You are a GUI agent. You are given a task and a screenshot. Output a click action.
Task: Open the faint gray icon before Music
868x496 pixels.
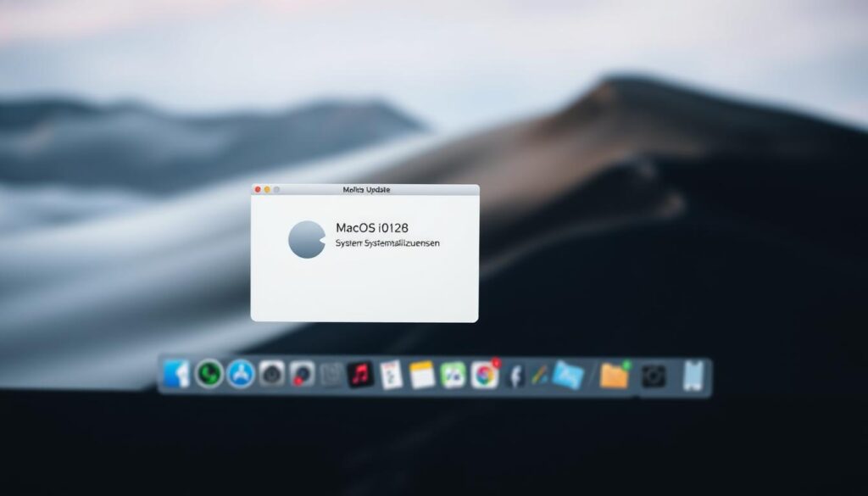pos(331,375)
